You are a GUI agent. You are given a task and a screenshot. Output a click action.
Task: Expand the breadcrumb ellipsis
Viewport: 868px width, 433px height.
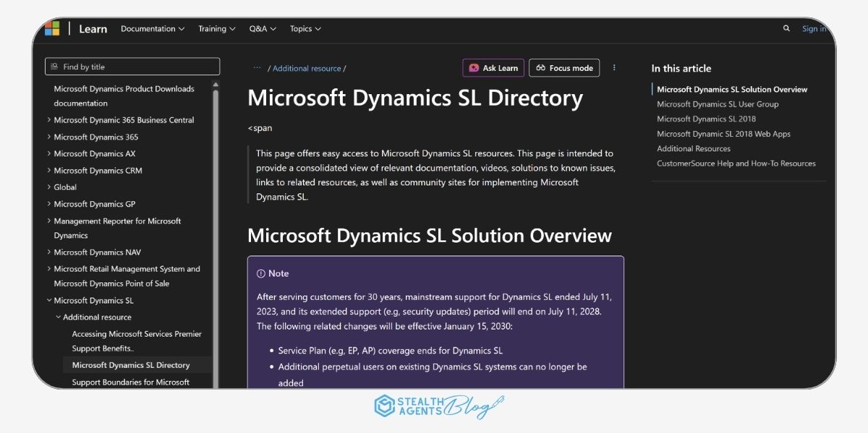pyautogui.click(x=257, y=67)
